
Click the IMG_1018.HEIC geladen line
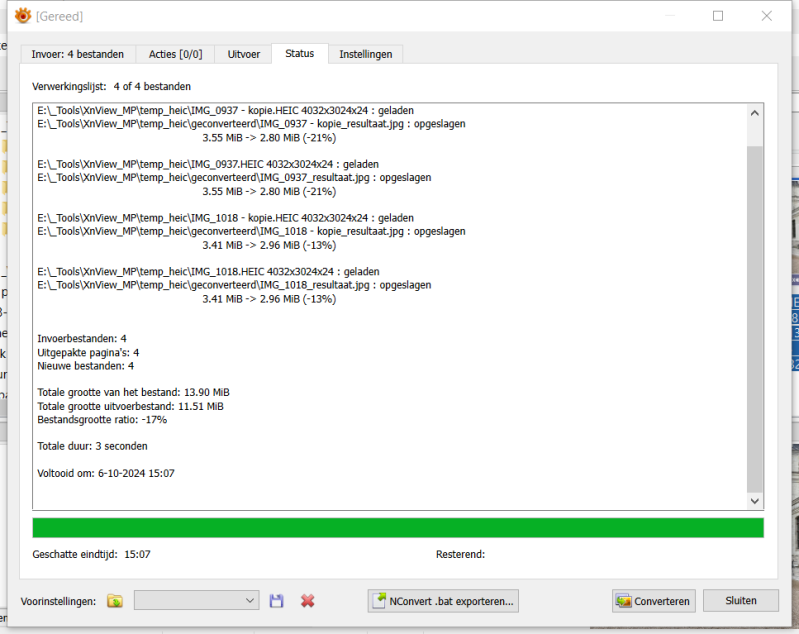point(208,272)
